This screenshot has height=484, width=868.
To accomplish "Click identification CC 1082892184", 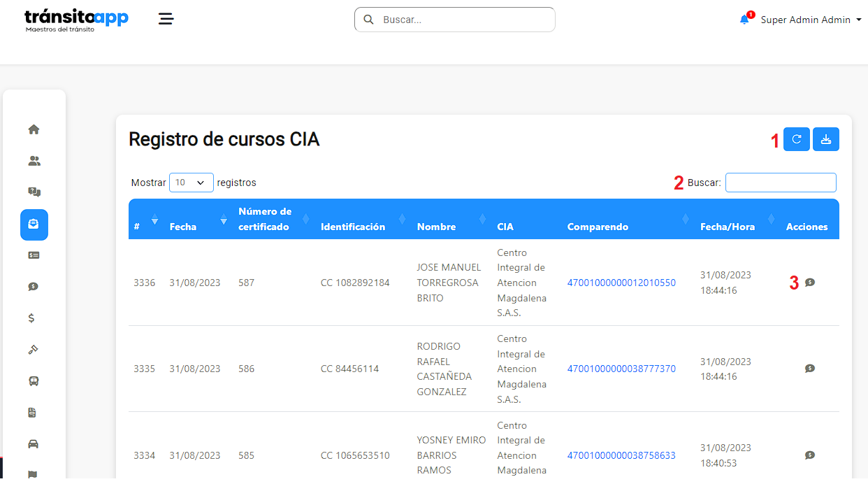I will click(355, 283).
